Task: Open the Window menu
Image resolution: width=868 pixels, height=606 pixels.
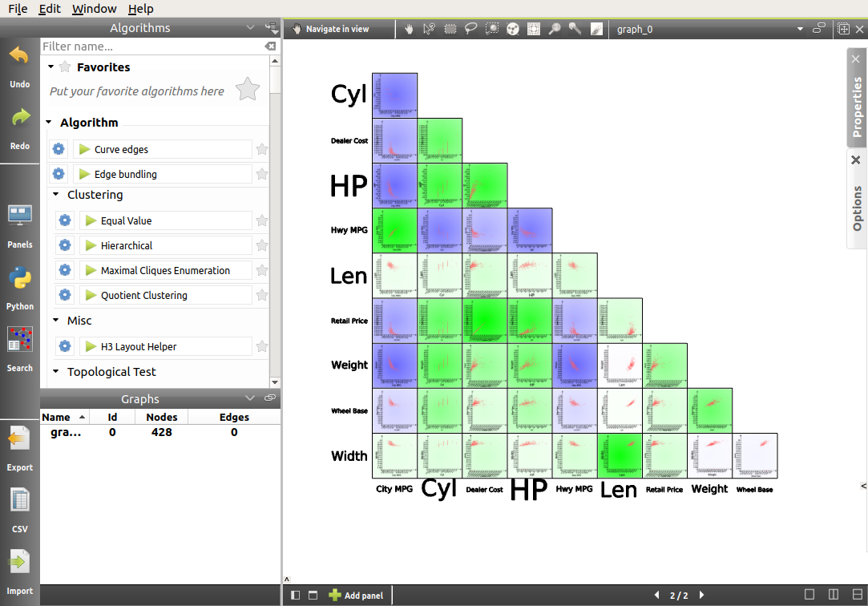Action: pos(94,9)
